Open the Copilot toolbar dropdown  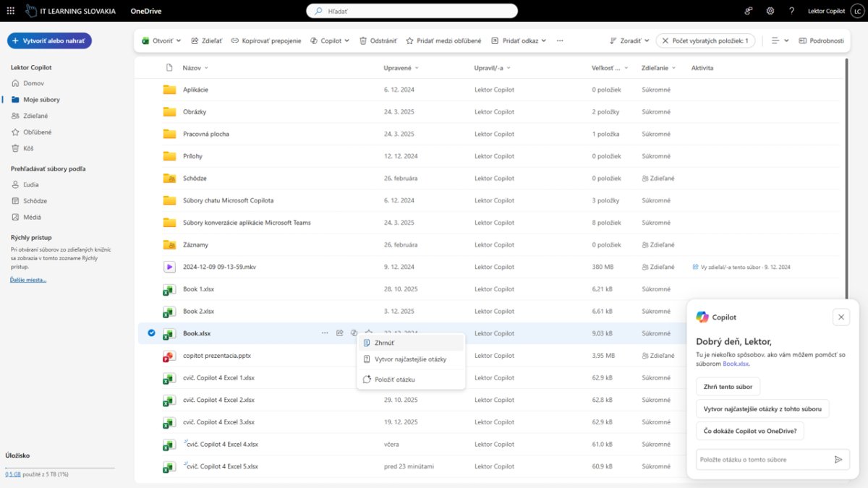pos(330,41)
